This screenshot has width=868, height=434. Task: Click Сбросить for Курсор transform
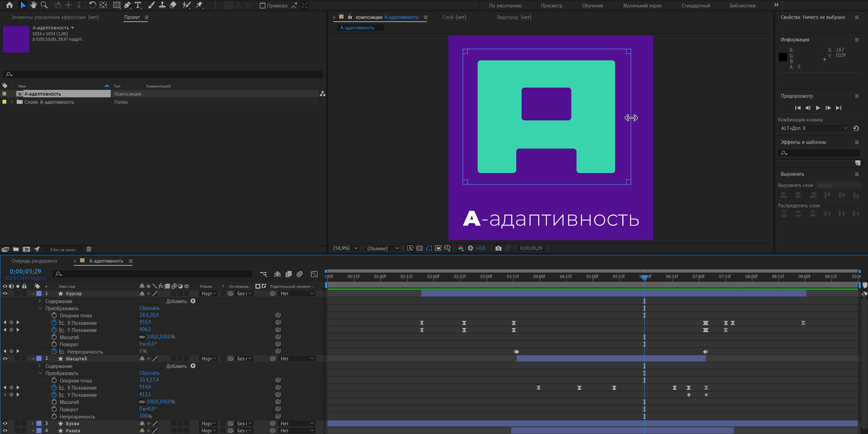pos(149,308)
